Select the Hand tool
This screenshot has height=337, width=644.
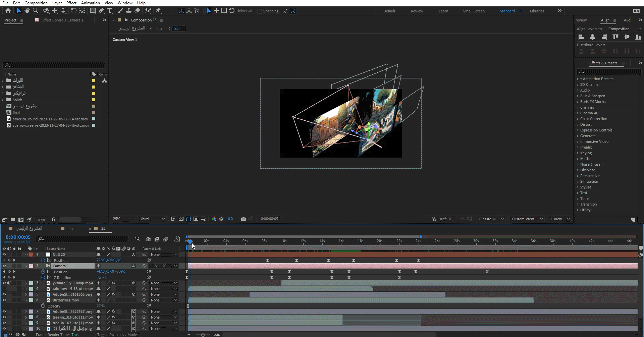coord(27,11)
